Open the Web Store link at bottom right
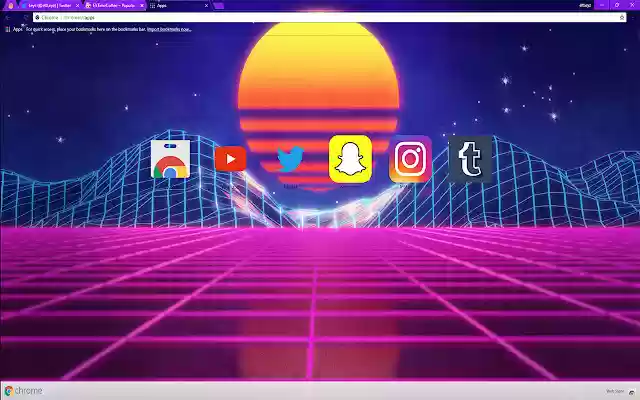640x400 pixels. (x=621, y=391)
